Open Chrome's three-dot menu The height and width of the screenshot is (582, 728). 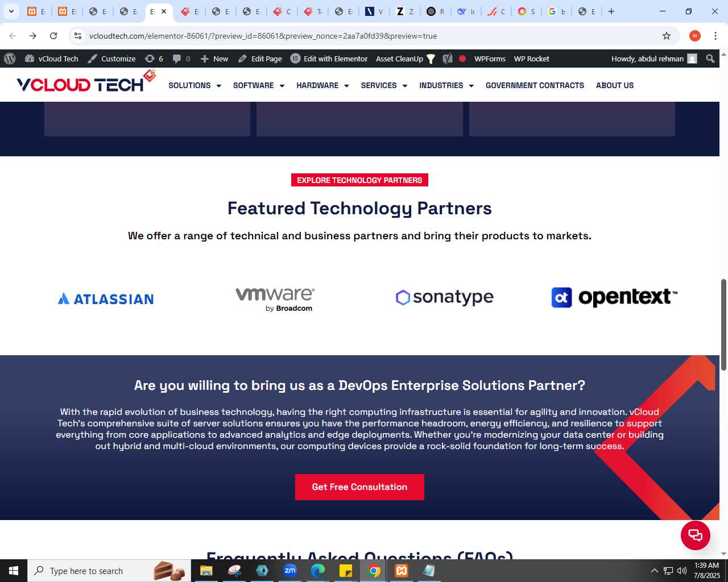click(x=715, y=36)
